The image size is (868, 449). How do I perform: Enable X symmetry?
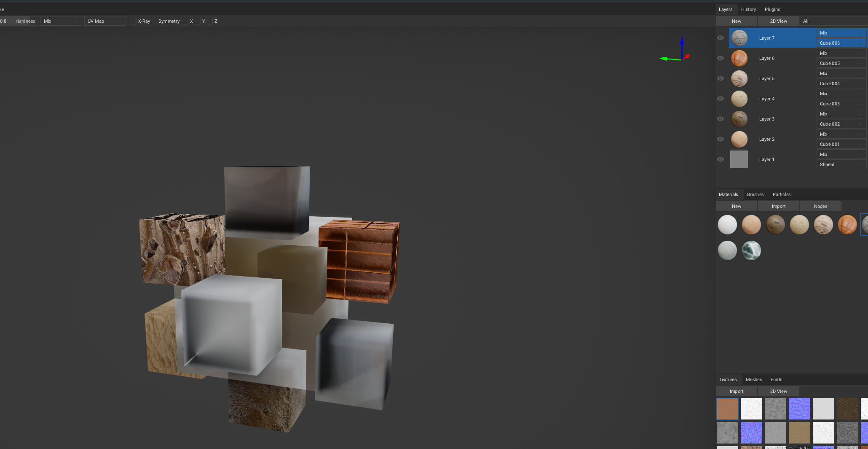coord(185,21)
